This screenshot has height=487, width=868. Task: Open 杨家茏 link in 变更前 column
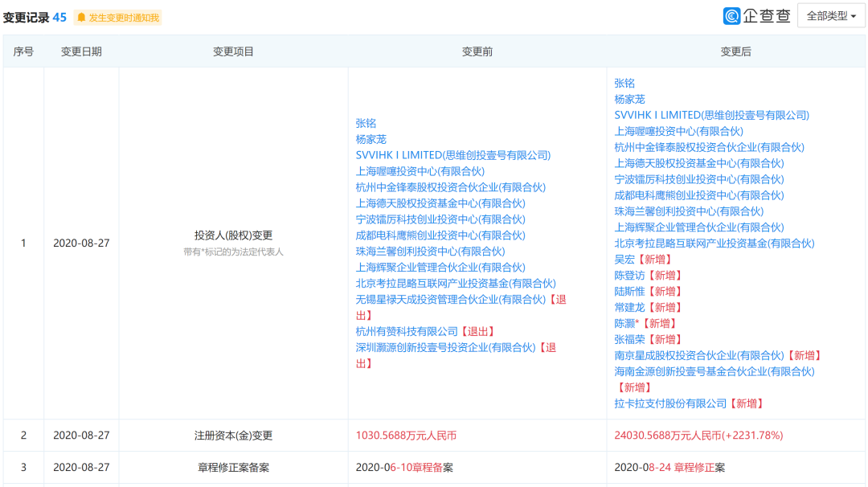pos(371,140)
